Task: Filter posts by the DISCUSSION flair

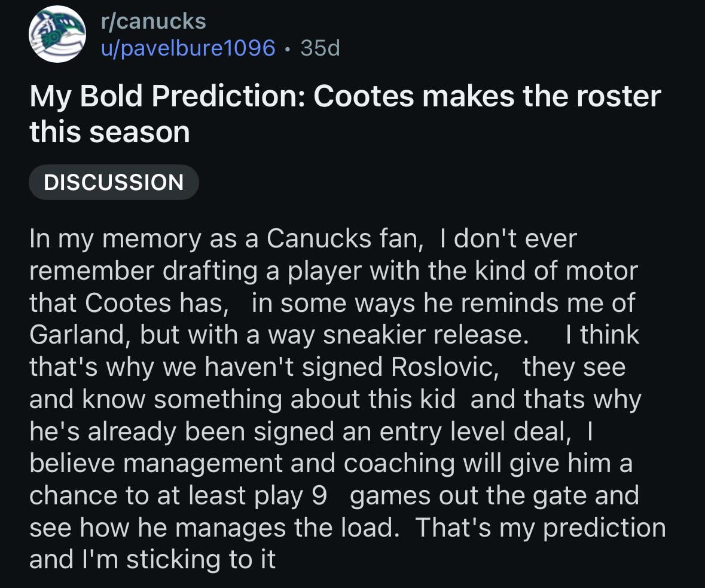Action: point(114,182)
